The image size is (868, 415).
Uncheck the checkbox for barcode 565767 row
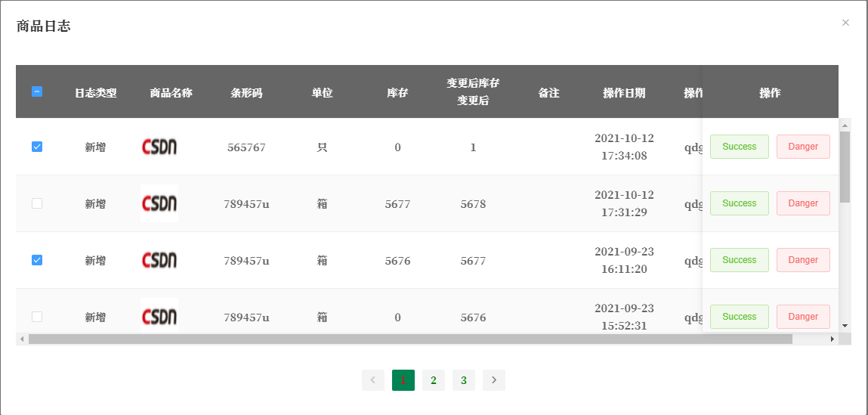click(37, 147)
